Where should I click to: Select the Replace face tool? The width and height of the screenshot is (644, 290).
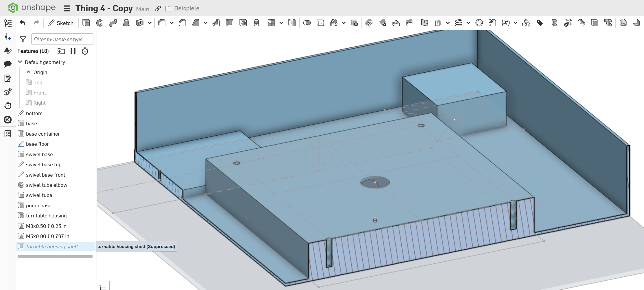click(409, 23)
